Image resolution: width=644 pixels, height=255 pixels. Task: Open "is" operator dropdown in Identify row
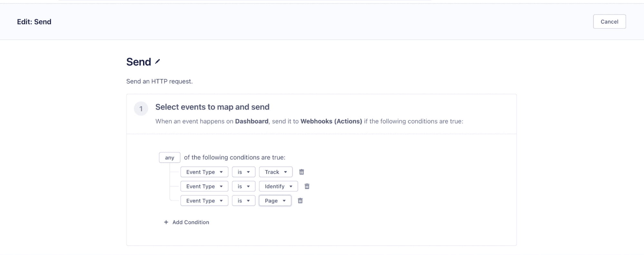(x=244, y=186)
